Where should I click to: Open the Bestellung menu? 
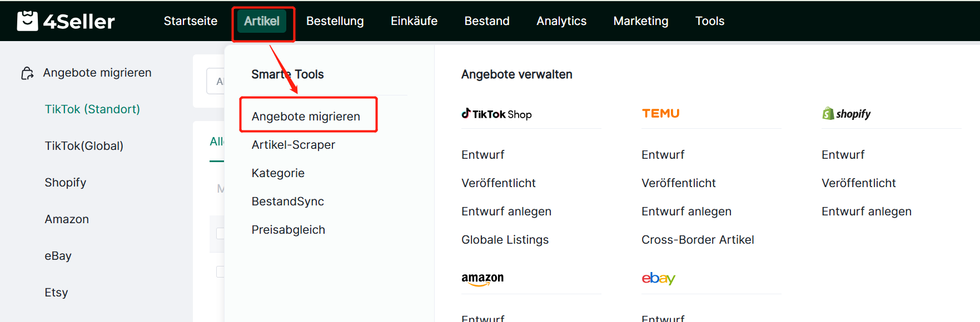(335, 21)
